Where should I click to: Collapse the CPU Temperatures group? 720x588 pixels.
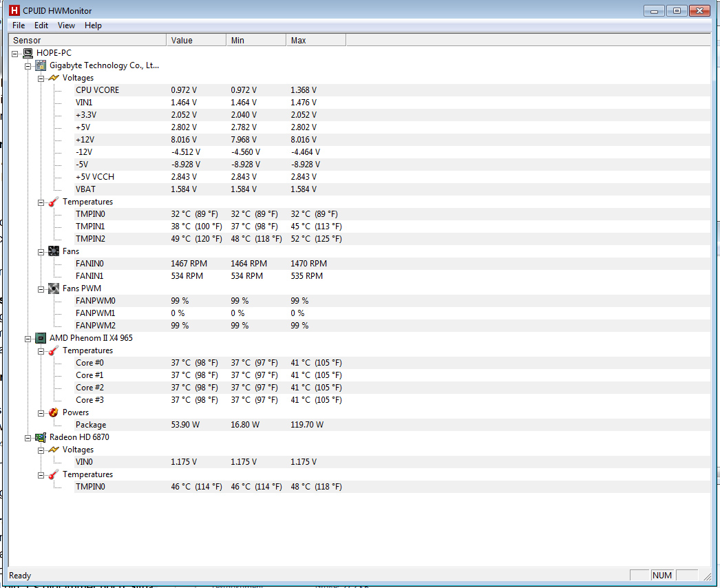tap(41, 351)
